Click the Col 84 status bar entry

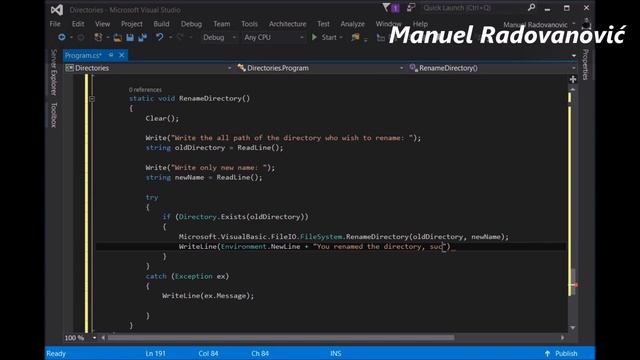(x=209, y=353)
